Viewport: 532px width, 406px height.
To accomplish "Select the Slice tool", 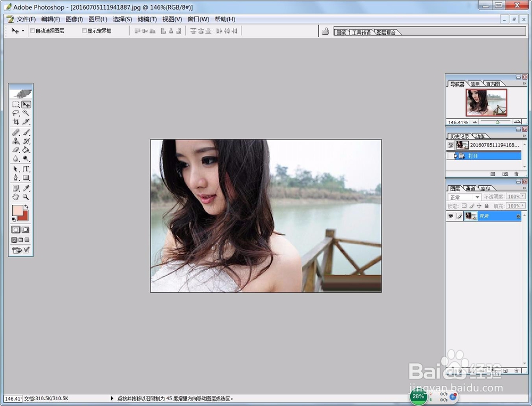I will (26, 121).
